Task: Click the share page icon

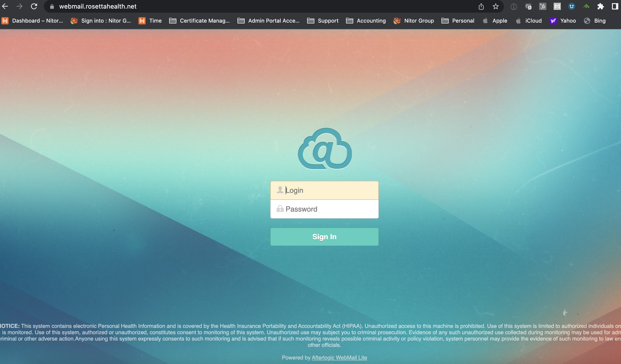Action: (481, 6)
